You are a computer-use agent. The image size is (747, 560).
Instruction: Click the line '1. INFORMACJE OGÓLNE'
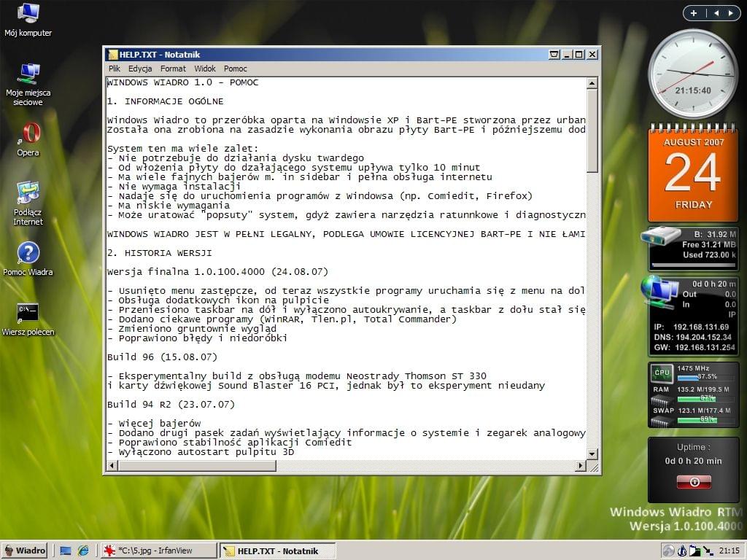(x=166, y=101)
